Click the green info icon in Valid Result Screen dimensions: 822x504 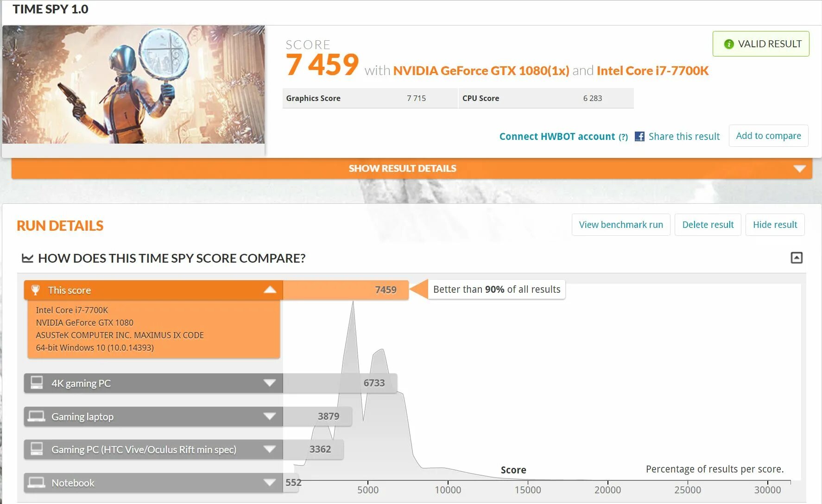tap(729, 44)
